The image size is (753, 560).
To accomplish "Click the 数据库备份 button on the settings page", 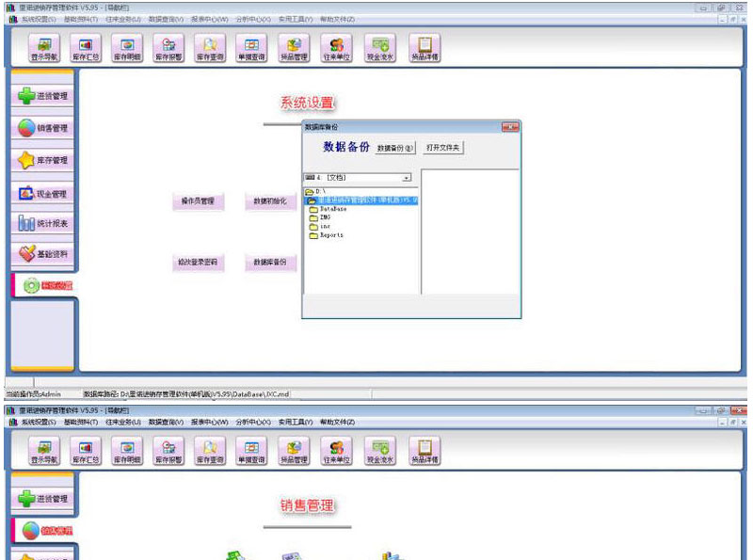I will coord(270,263).
